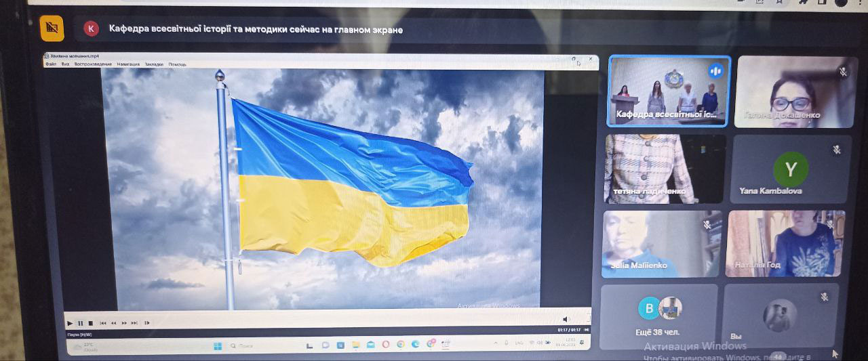
Task: Open the Ещё 38 чел. participants tile
Action: point(658,317)
